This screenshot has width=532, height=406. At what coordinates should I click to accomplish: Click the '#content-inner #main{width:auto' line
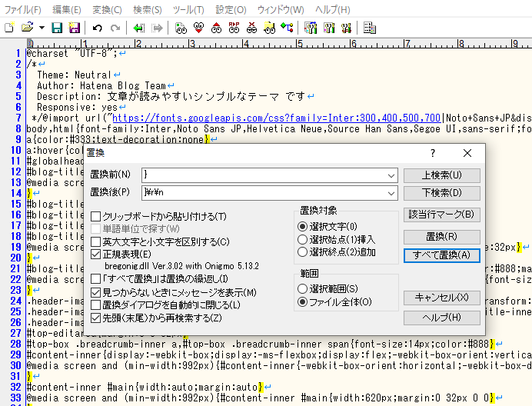(x=145, y=387)
